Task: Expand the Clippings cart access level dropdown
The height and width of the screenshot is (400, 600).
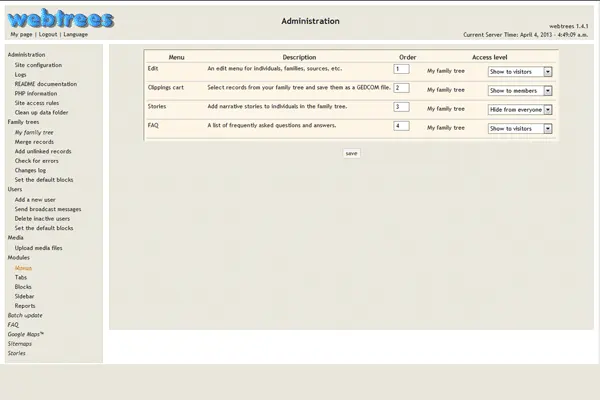Action: tap(520, 90)
